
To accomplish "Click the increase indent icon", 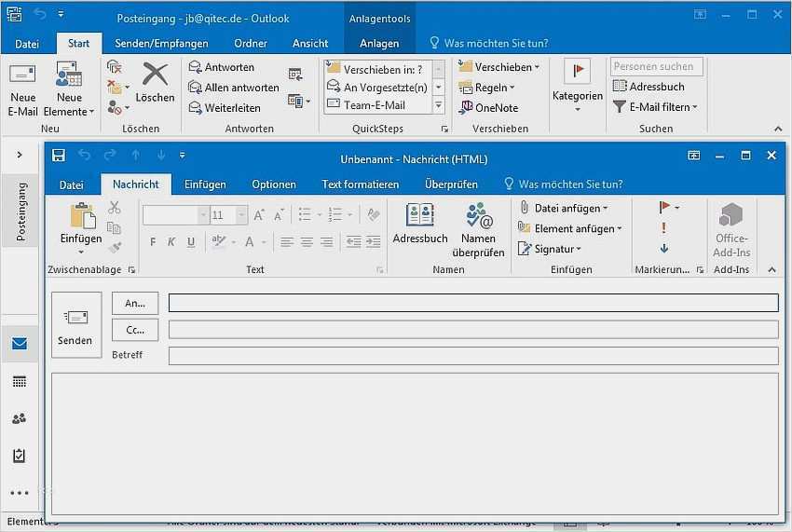I will (x=374, y=242).
